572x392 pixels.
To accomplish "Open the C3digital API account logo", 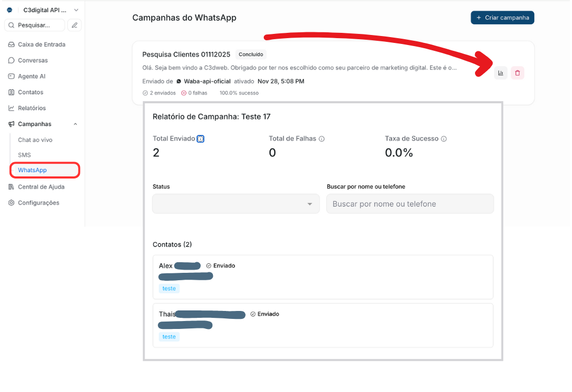I will pos(10,10).
